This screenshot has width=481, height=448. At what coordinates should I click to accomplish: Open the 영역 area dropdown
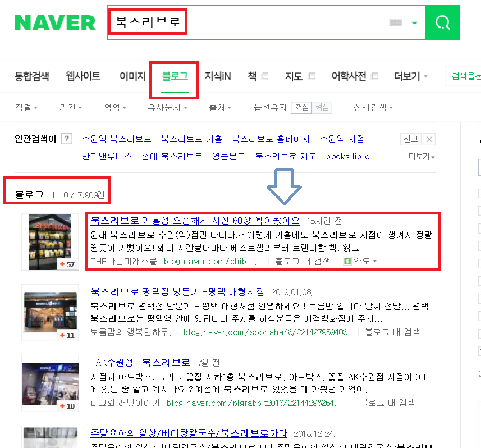(115, 107)
